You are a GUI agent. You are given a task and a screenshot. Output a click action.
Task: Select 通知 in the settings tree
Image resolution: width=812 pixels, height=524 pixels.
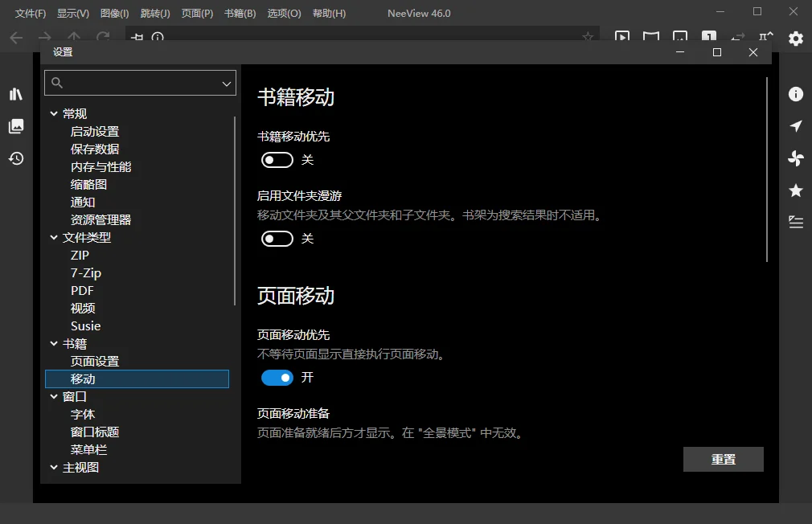click(83, 202)
